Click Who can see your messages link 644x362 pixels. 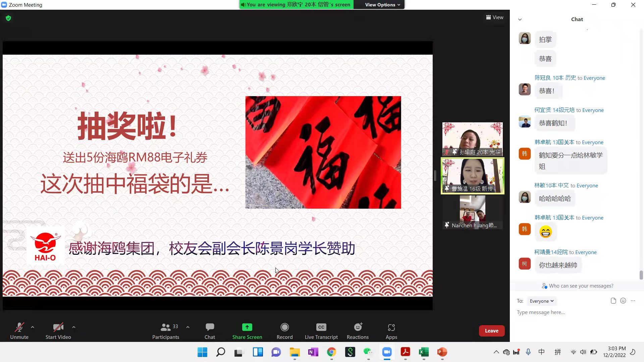[x=581, y=286]
